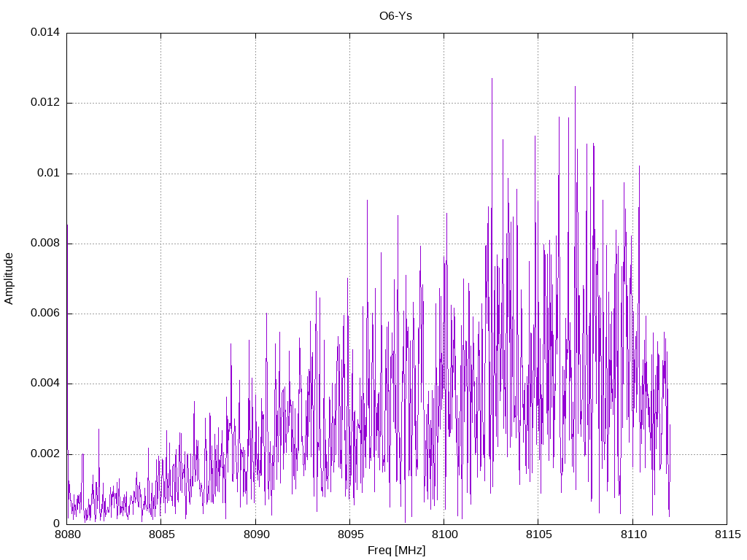The width and height of the screenshot is (747, 560).
Task: Click the 0.012 y-axis tick label
Action: click(45, 102)
